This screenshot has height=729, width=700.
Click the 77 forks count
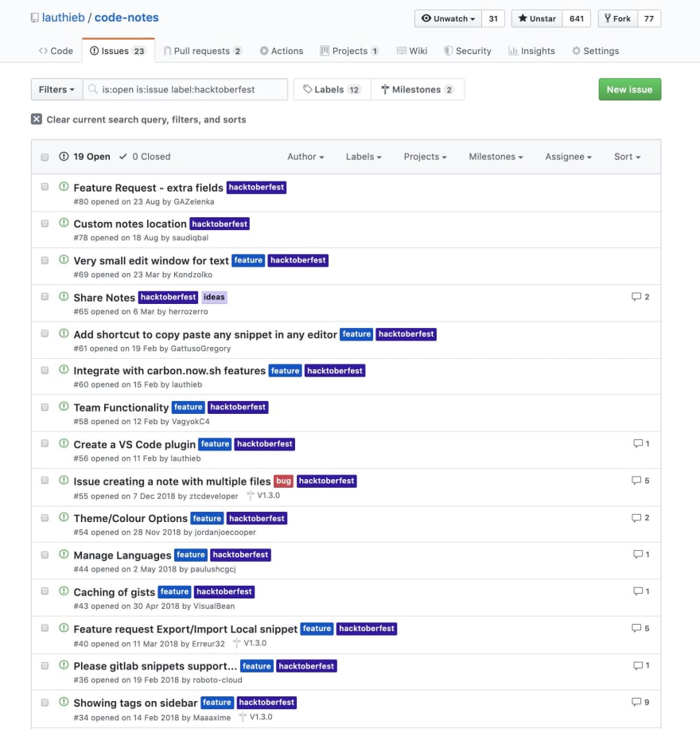[x=649, y=18]
